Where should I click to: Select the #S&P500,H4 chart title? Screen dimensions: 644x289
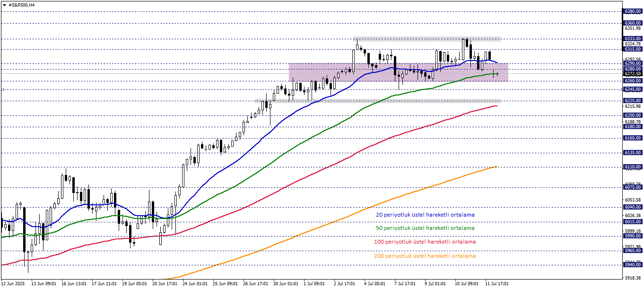[x=22, y=5]
